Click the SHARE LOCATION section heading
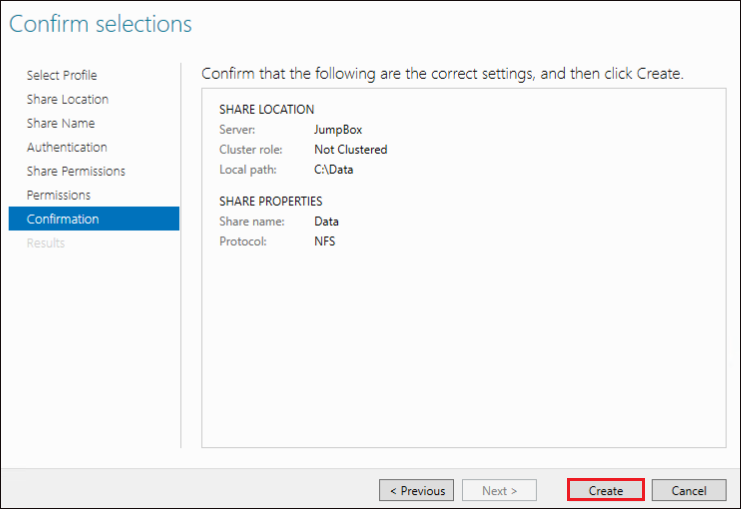Image resolution: width=741 pixels, height=509 pixels. point(267,109)
